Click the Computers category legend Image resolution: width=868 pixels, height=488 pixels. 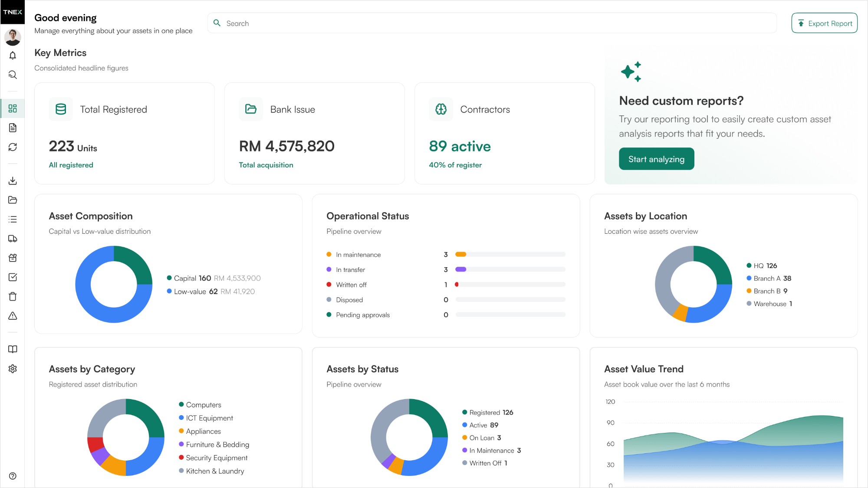click(x=200, y=405)
